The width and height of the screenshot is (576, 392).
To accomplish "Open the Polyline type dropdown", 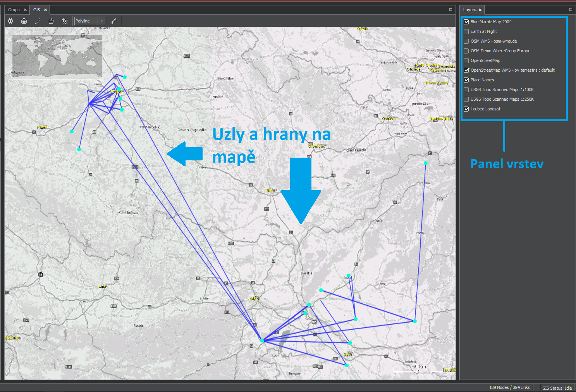I will (x=102, y=21).
